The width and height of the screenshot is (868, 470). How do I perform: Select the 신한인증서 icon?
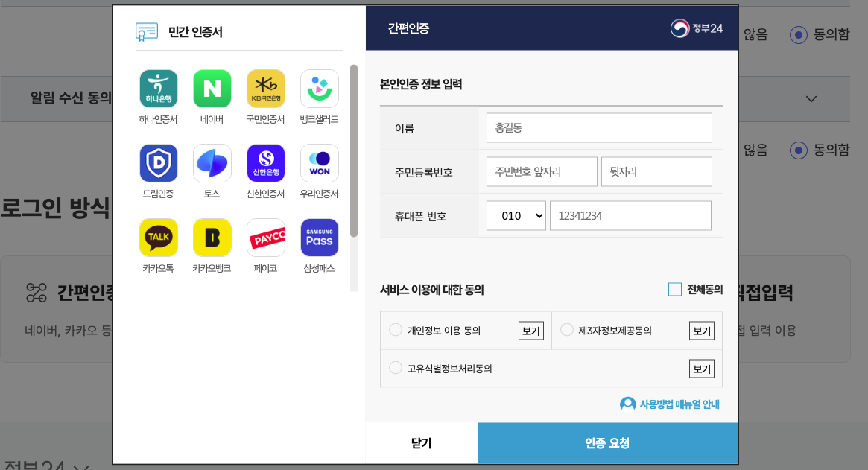tap(266, 163)
